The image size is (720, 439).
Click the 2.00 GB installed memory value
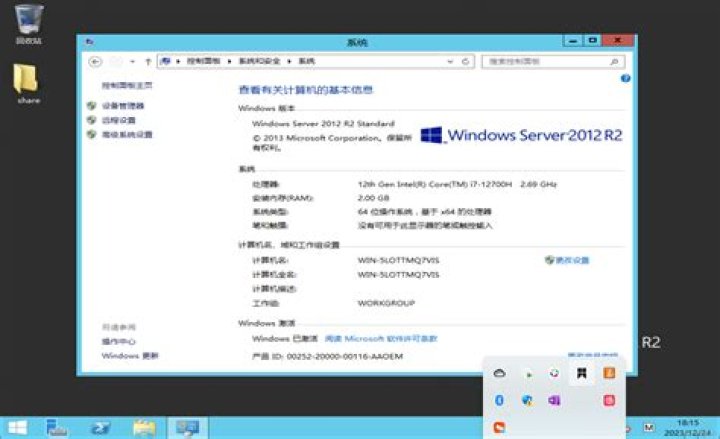(373, 198)
